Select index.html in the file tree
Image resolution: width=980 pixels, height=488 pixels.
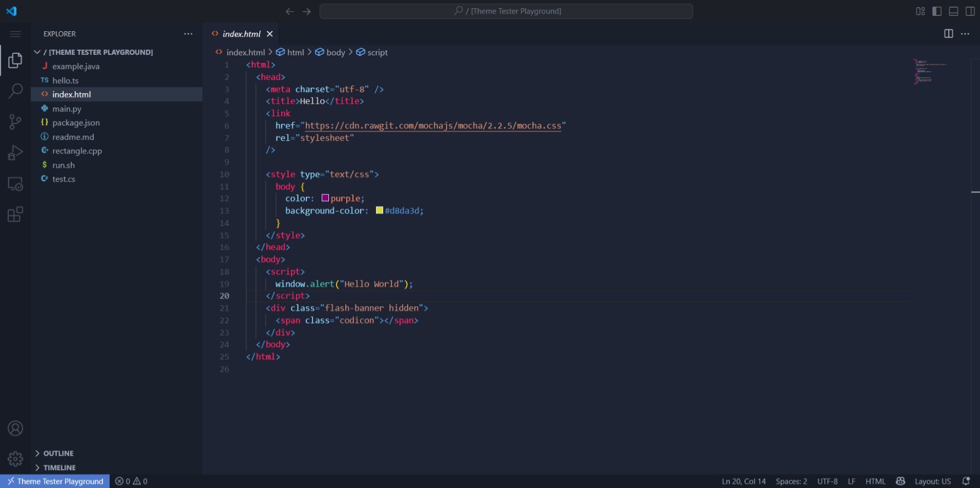tap(117, 94)
